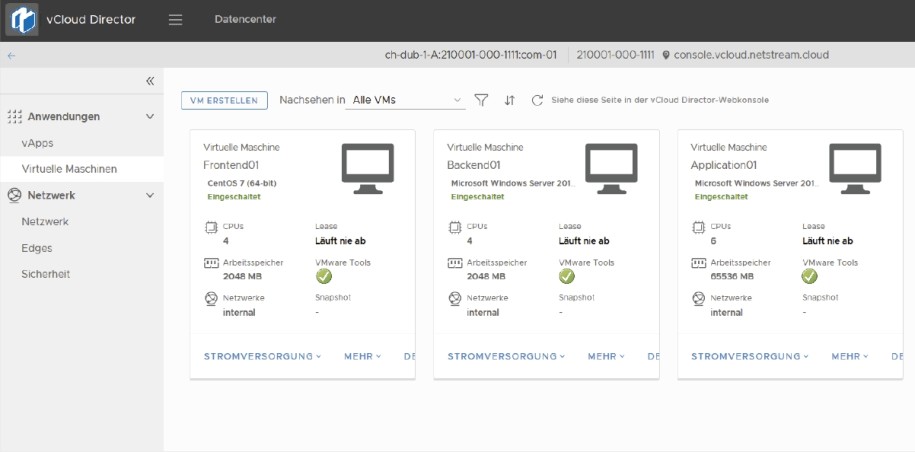Click Frontend01 Netzwerke globe icon
Viewport: 915px width, 452px height.
211,299
